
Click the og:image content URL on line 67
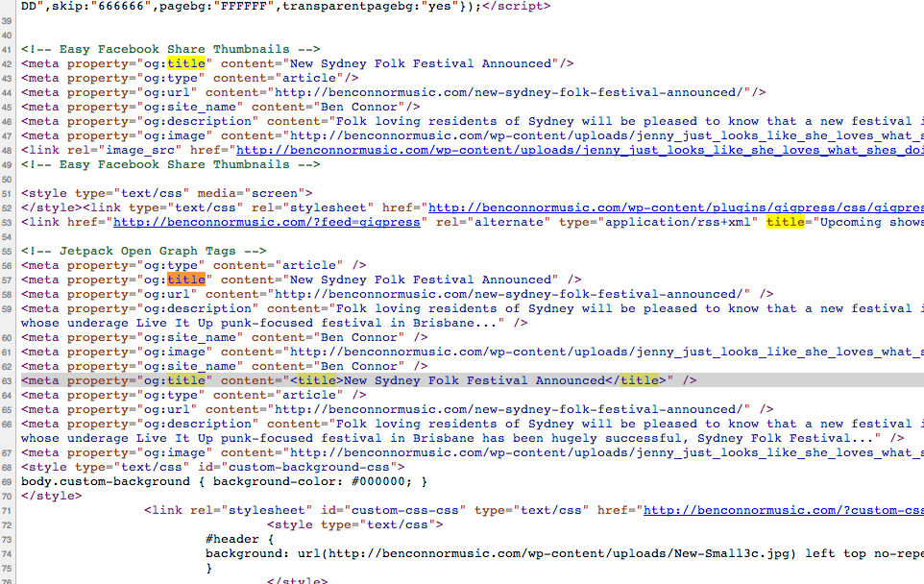pyautogui.click(x=607, y=453)
